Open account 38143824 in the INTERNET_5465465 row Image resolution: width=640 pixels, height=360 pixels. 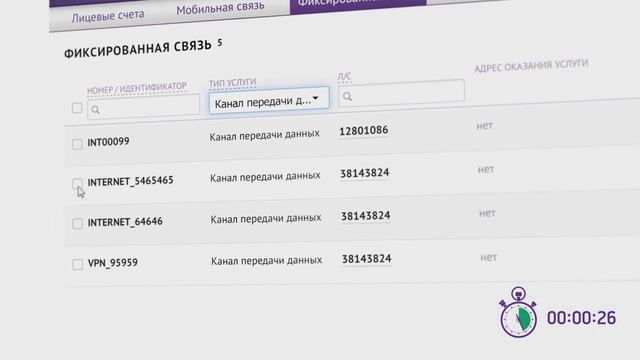pos(364,173)
